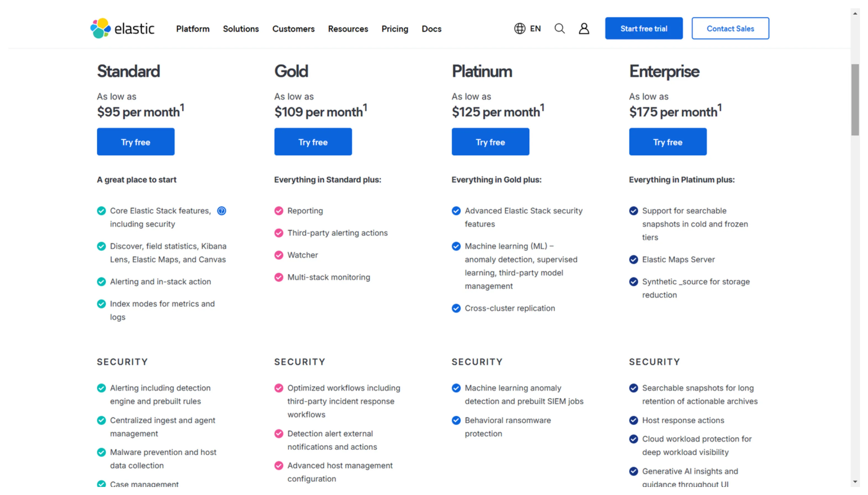Screen dimensions: 868x495
Task: Click the blue check next to Cross-cluster replication
Action: pyautogui.click(x=456, y=308)
